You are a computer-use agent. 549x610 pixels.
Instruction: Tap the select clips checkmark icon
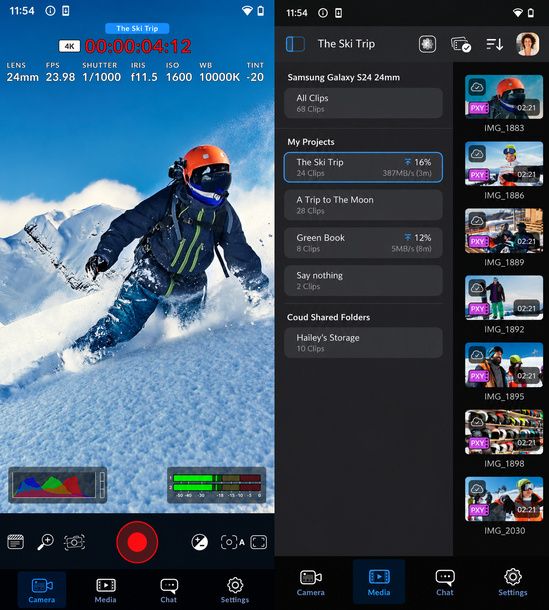461,44
